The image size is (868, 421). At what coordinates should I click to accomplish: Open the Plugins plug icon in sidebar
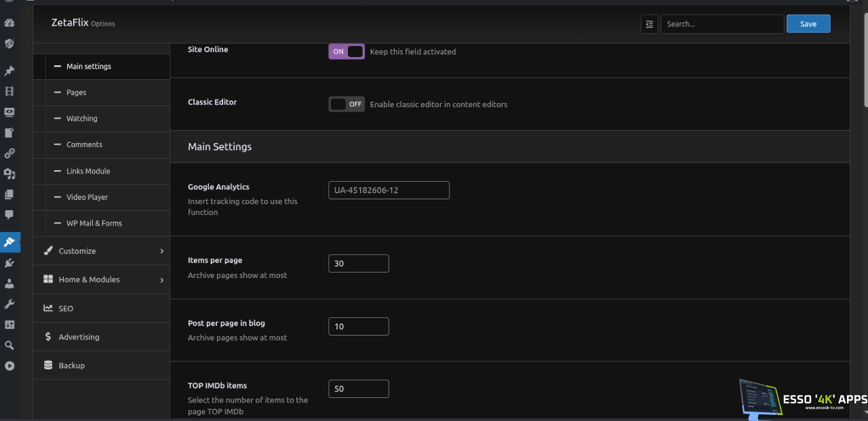click(9, 263)
